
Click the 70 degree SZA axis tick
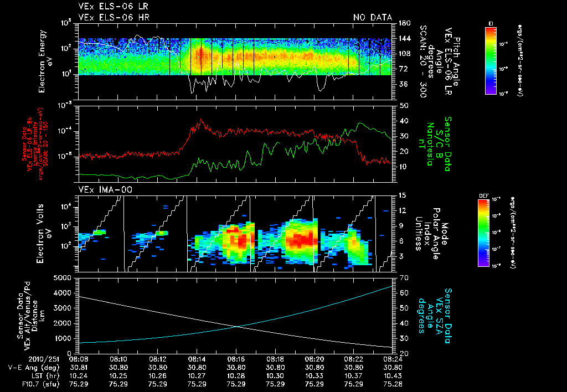pyautogui.click(x=403, y=278)
